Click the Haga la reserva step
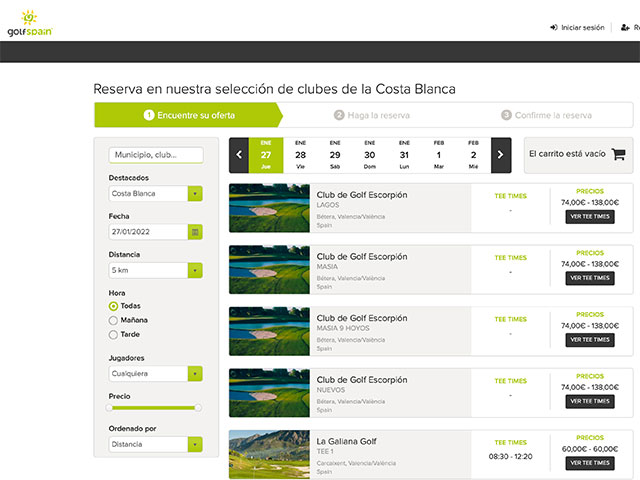Image resolution: width=640 pixels, height=480 pixels. click(371, 115)
